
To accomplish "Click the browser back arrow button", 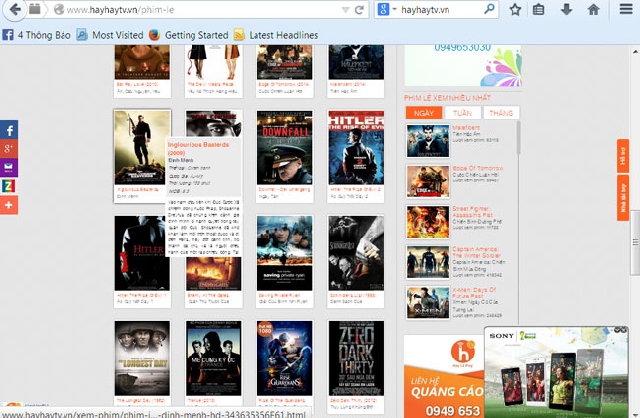I will [15, 9].
